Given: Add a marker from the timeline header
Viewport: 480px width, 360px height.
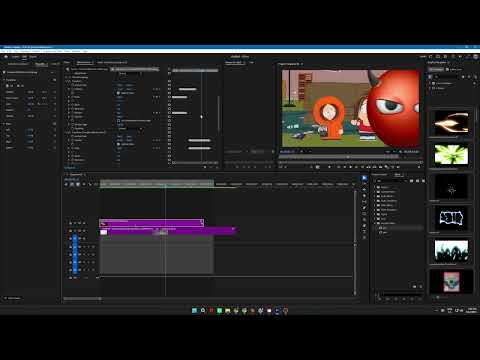Looking at the screenshot, I should (x=84, y=184).
